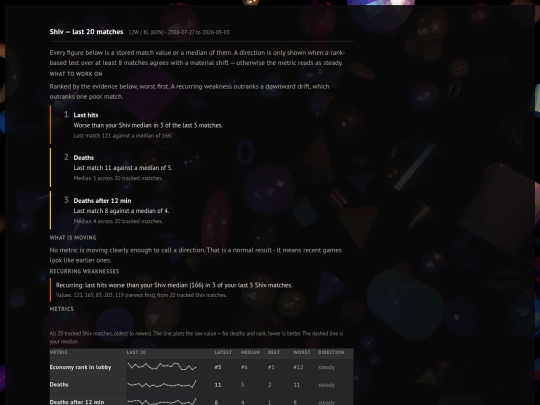Click the 'METRIC' column header
Image resolution: width=540 pixels, height=405 pixels.
click(59, 352)
